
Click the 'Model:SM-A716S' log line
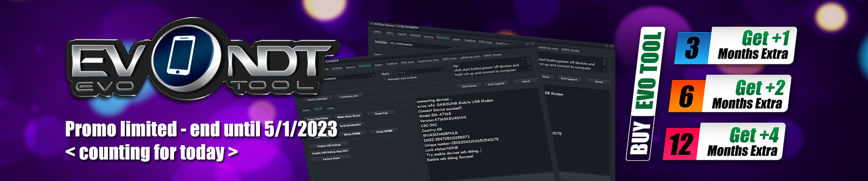click(x=434, y=114)
